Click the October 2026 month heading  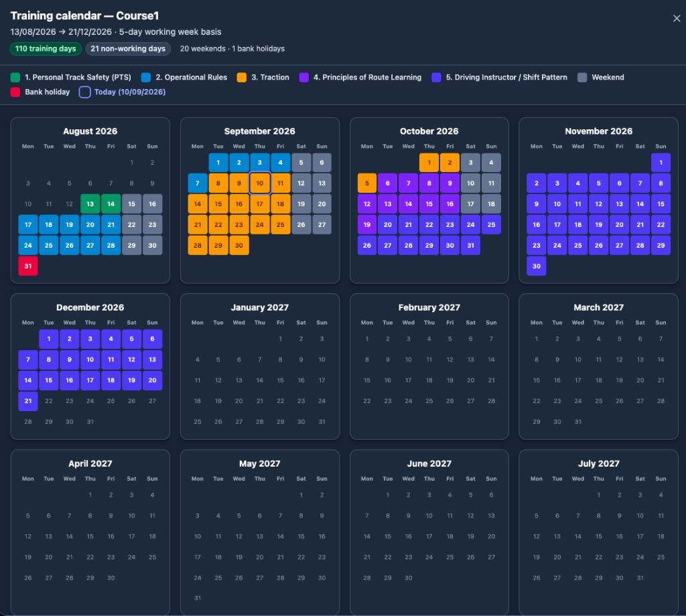429,131
